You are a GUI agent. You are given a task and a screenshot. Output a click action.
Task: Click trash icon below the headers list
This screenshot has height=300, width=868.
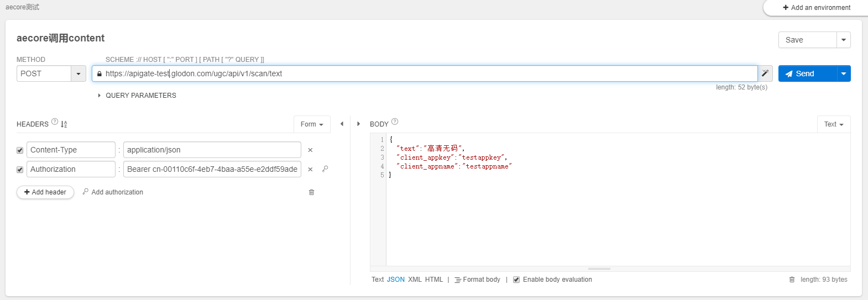coord(311,192)
